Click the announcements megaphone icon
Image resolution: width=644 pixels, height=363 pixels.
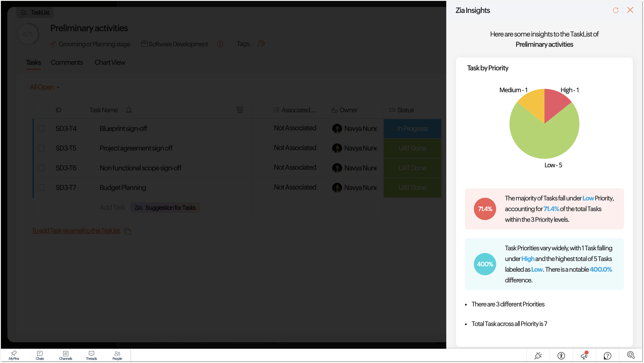click(x=584, y=355)
